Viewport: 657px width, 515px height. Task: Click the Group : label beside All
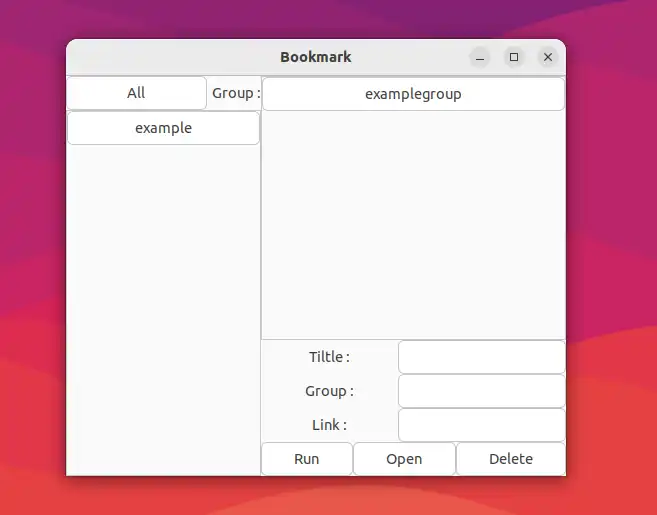pyautogui.click(x=236, y=93)
